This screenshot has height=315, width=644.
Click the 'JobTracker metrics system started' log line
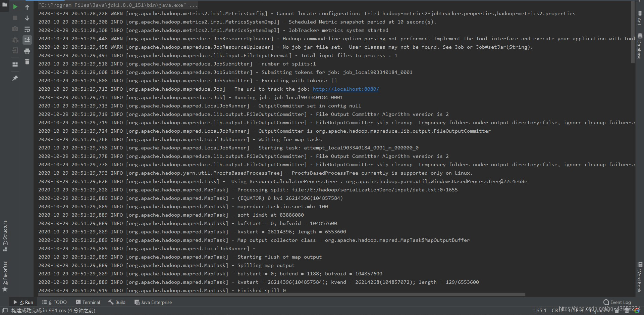[213, 30]
